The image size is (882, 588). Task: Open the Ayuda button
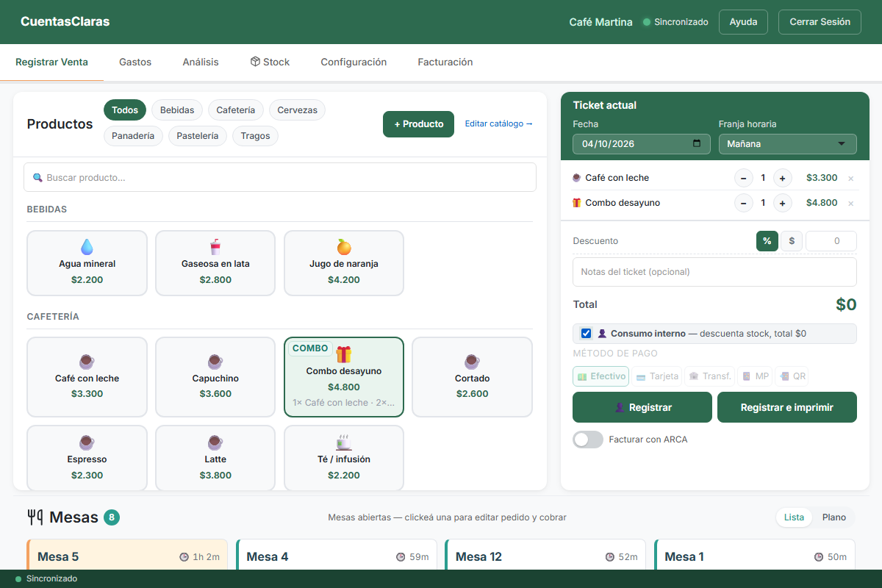[x=743, y=22]
